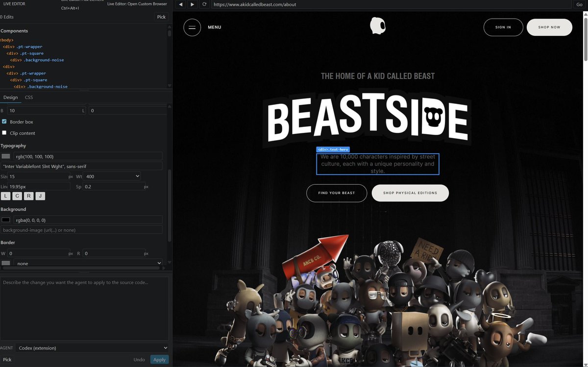588x367 pixels.
Task: Click the Live Editor: Open Custom Browser label
Action: coord(137,4)
